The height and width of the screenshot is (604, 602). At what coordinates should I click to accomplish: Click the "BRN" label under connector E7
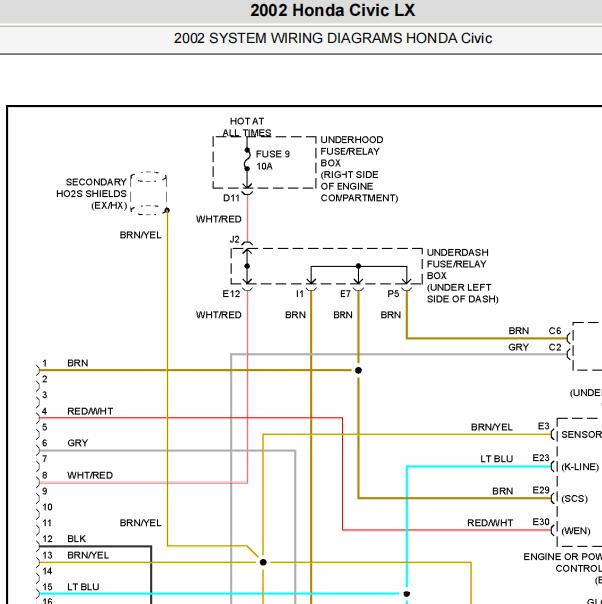point(343,315)
